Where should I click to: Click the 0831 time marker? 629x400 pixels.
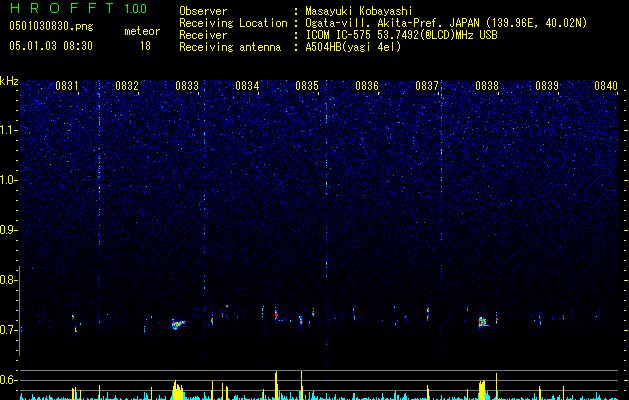coord(67,86)
